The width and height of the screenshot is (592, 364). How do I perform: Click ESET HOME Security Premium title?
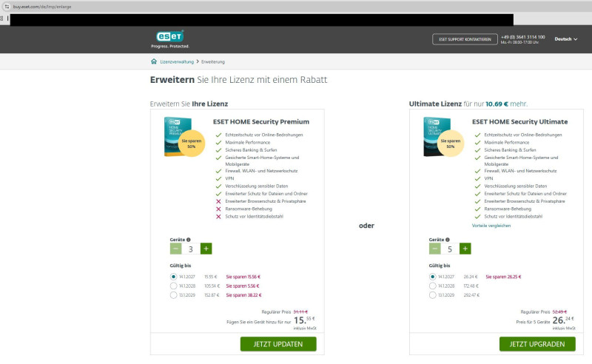pyautogui.click(x=261, y=121)
